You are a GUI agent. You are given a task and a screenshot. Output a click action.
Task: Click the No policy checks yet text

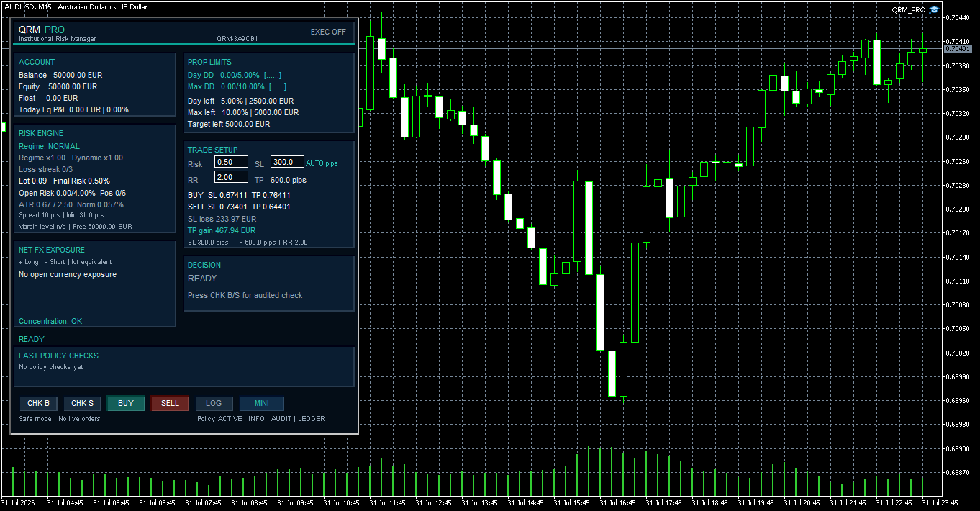point(51,367)
